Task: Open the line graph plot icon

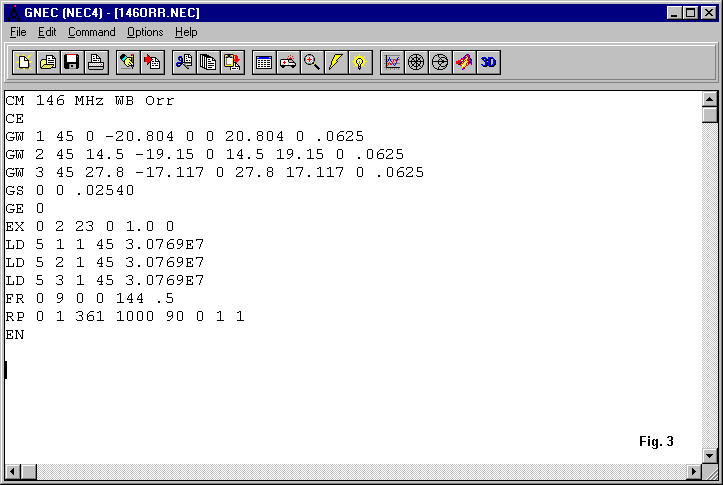Action: (392, 62)
